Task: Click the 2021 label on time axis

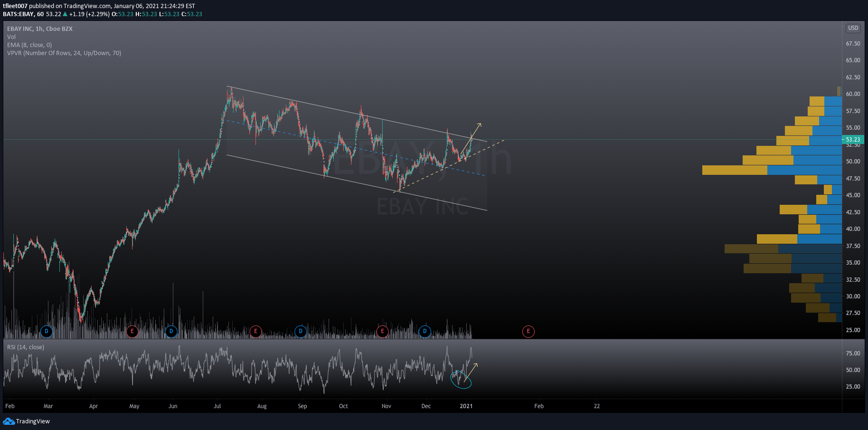Action: tap(466, 406)
